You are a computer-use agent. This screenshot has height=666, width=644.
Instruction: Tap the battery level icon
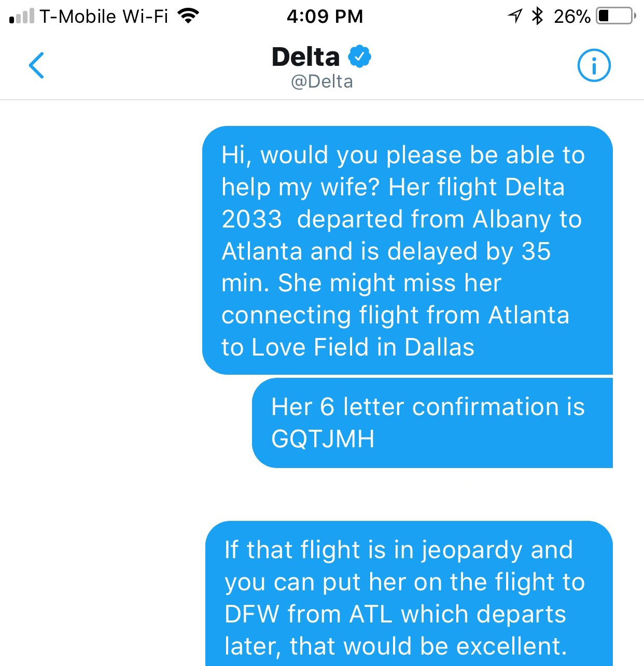click(615, 16)
